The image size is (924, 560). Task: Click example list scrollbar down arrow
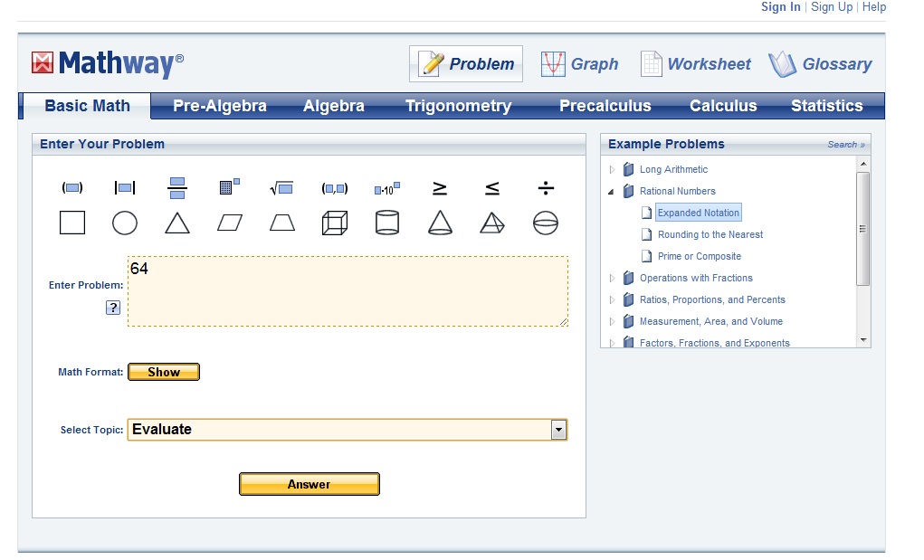863,340
